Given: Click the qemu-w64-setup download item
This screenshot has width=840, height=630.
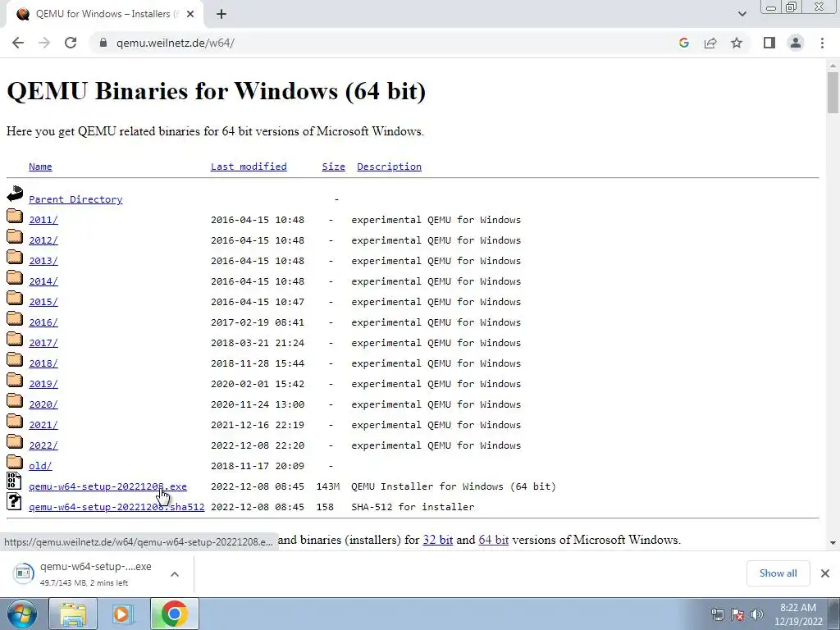Looking at the screenshot, I should [85, 573].
